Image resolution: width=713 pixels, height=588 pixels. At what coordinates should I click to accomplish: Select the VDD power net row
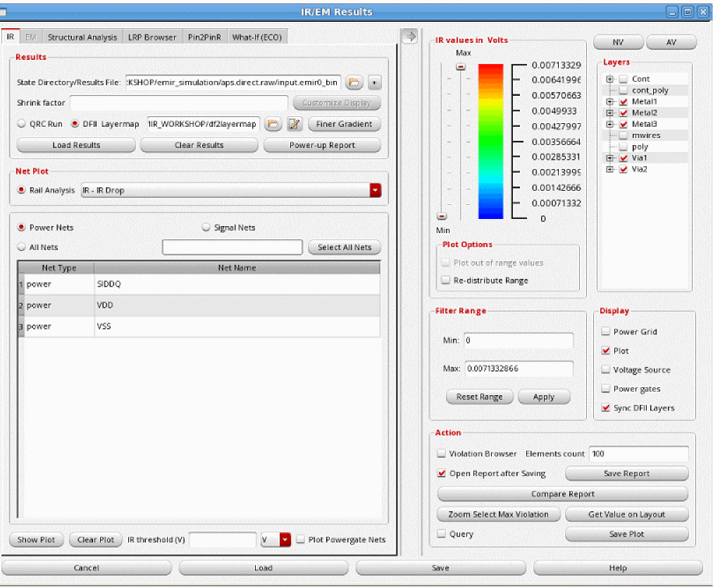coord(201,306)
